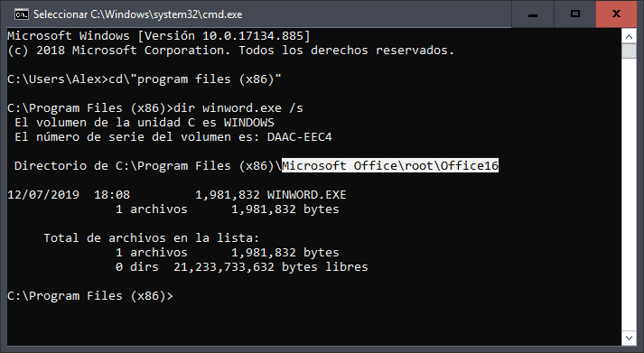
Task: Click the cd\"program files (x86)" command
Action: click(195, 79)
